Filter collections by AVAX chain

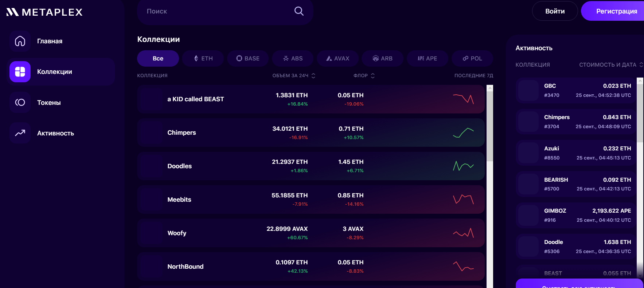[337, 58]
